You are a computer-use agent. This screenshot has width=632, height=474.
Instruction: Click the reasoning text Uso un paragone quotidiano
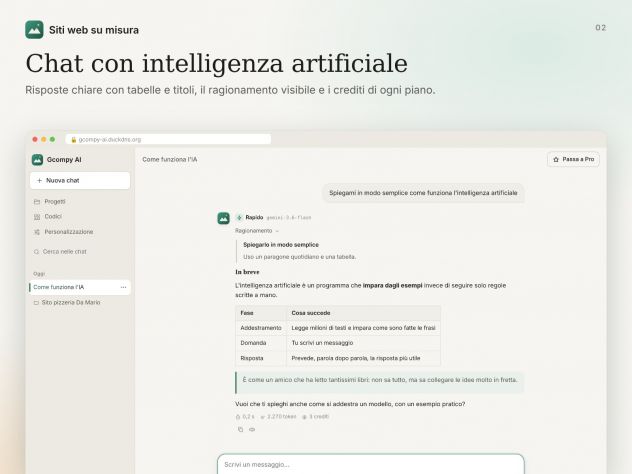299,257
